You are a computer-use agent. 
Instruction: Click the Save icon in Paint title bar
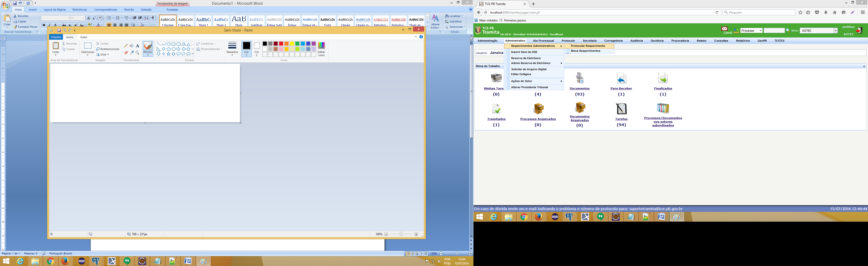point(59,30)
